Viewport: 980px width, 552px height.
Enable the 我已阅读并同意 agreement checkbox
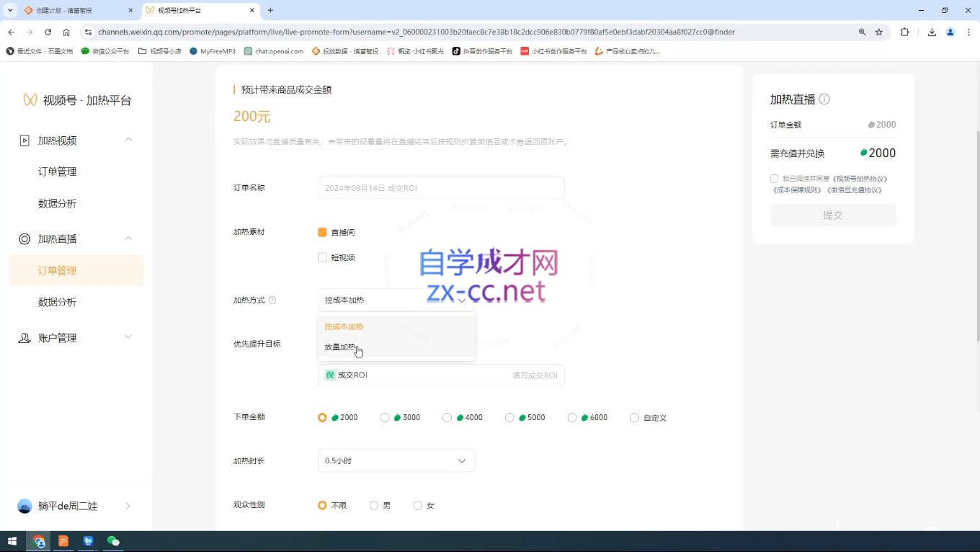(774, 178)
